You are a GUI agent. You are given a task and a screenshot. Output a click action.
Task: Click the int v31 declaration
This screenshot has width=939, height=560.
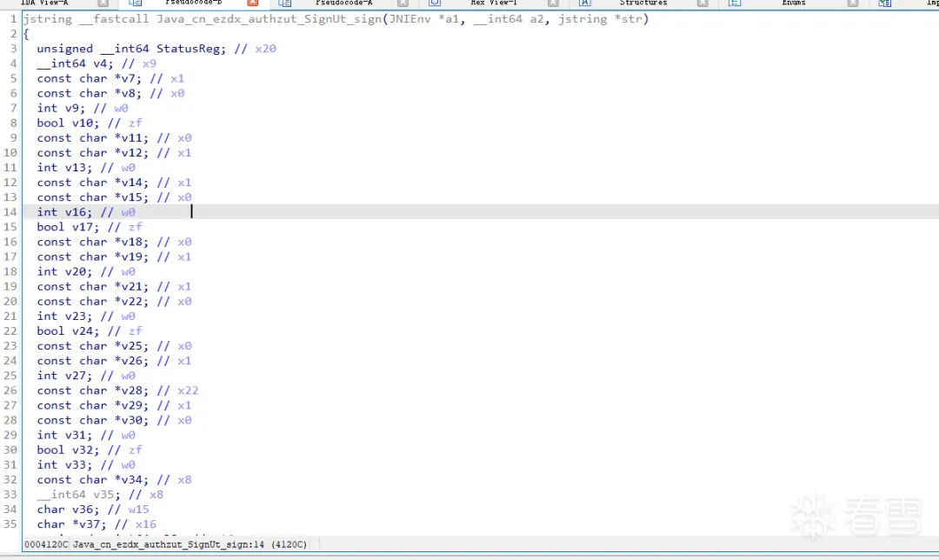[64, 436]
